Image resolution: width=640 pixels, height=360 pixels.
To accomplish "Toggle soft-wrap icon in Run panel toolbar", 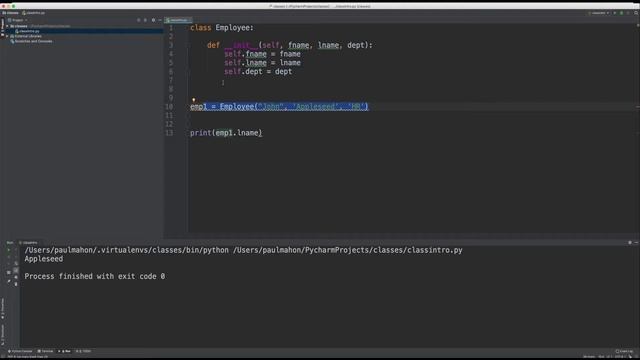I will [16, 263].
